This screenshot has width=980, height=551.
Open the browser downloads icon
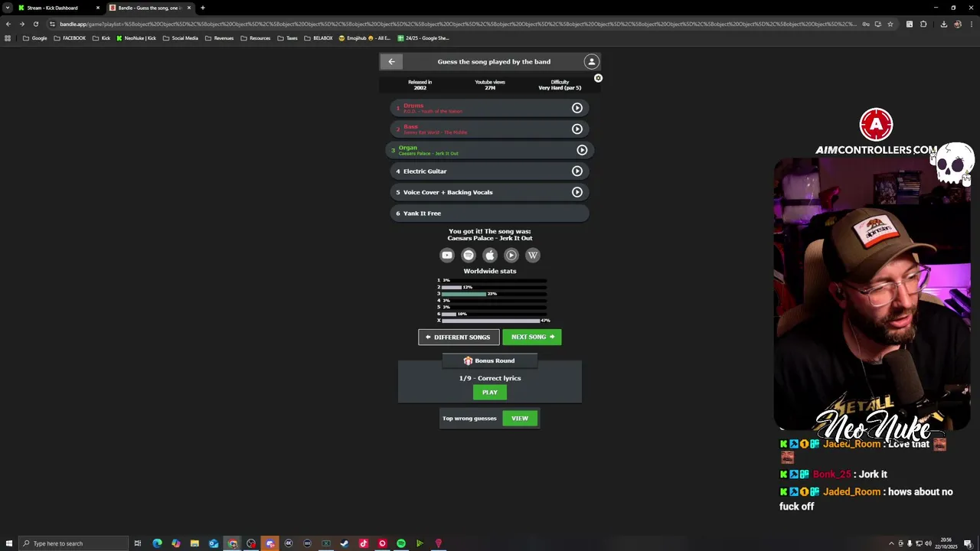[x=944, y=24]
